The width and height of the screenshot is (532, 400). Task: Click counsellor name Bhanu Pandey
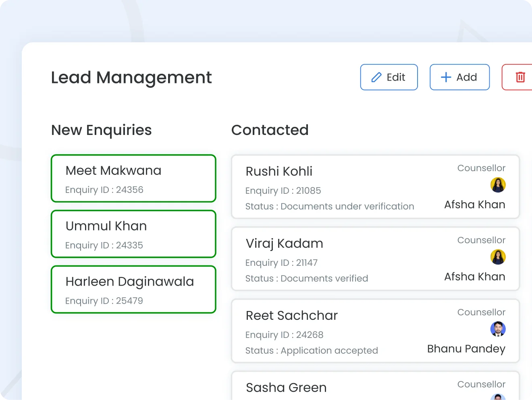coord(466,349)
